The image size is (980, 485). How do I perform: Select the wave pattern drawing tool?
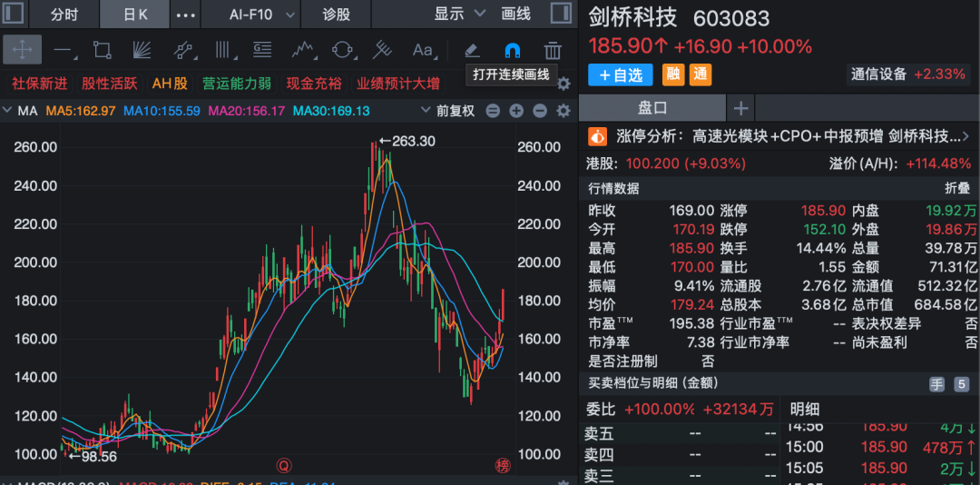[x=302, y=49]
